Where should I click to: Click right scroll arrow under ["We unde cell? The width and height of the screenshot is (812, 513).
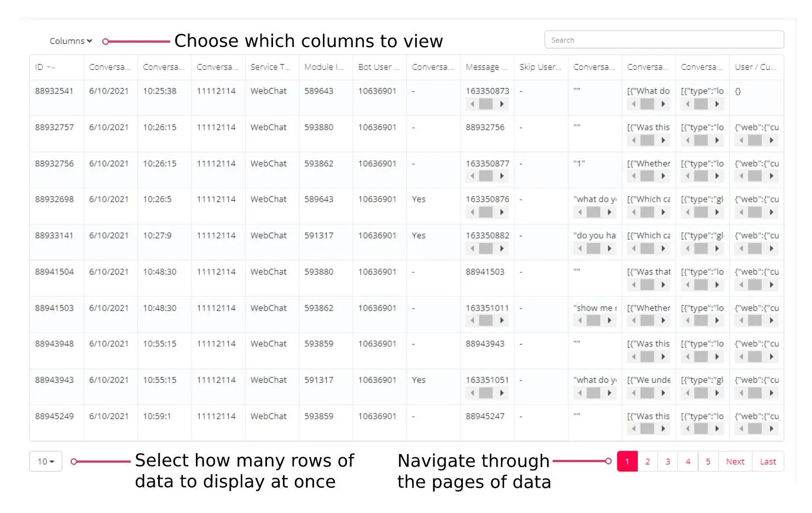click(x=663, y=393)
